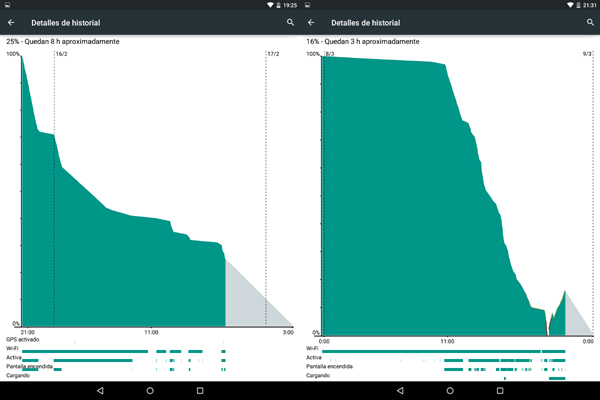Tap the Wi-Fi row label in right screen
600x400 pixels.
coord(312,348)
